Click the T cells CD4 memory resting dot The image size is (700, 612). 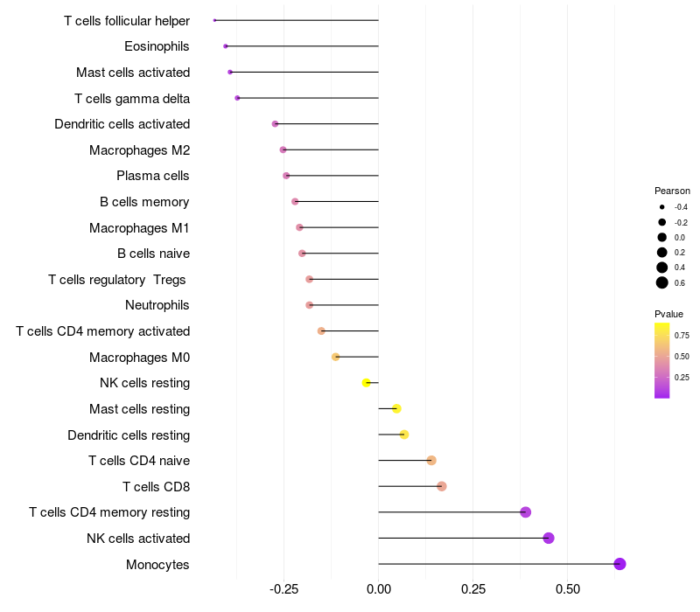[525, 512]
